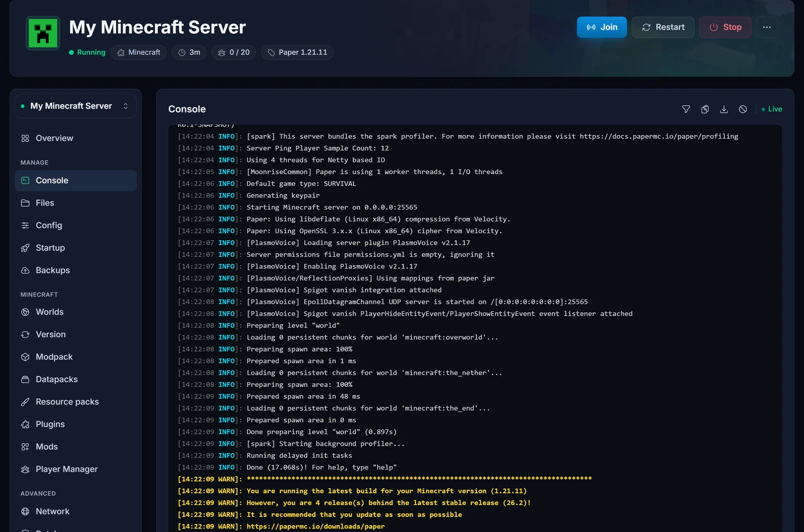Open the Worlds page
The width and height of the screenshot is (804, 532).
coord(75,312)
